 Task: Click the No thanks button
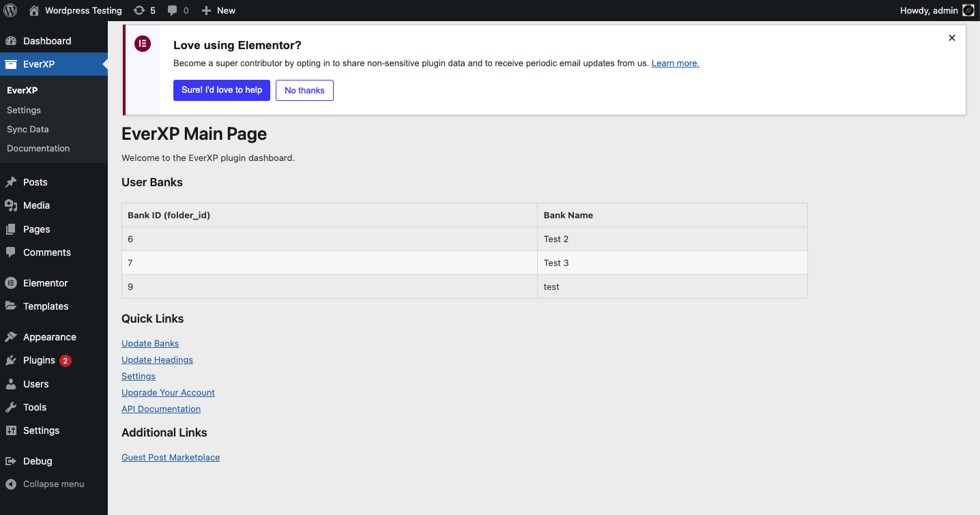coord(304,90)
